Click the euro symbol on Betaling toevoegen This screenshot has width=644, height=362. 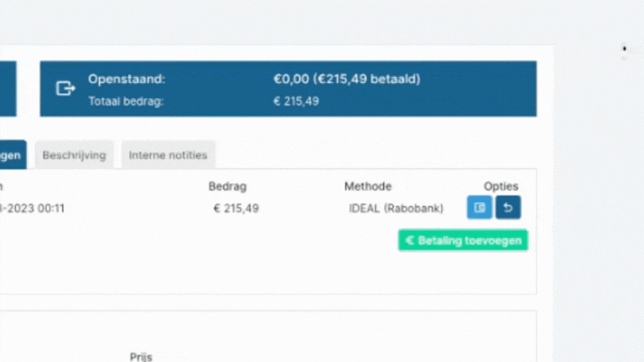(x=409, y=240)
